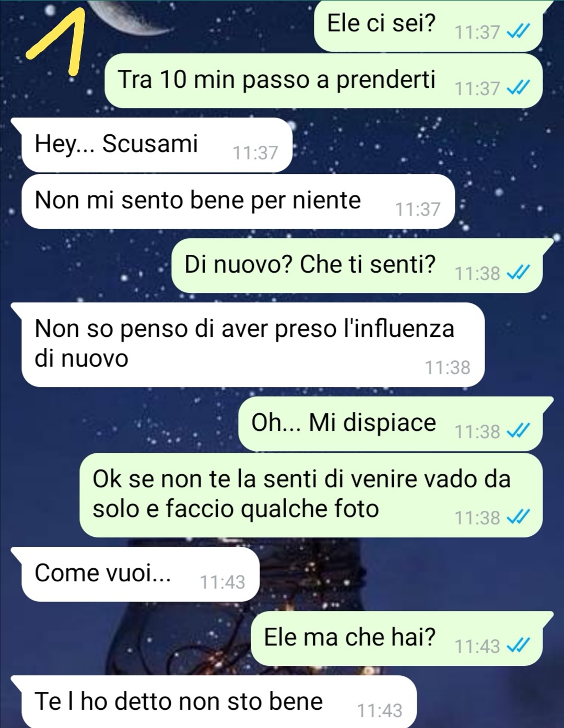Tap the 'penso di aver preso l'influenza' message
Screen dimensions: 564x728
pos(248,345)
